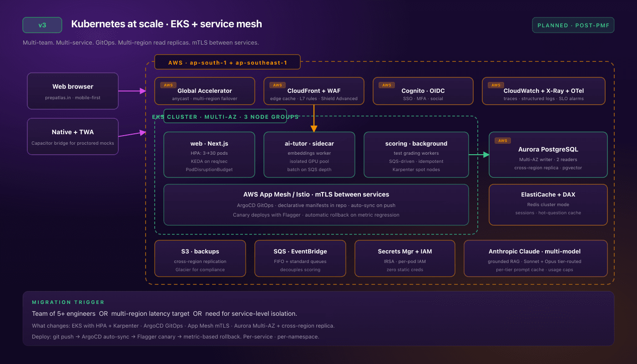
Task: Click the AWS badge on Cognito · OIDC
Action: (387, 85)
